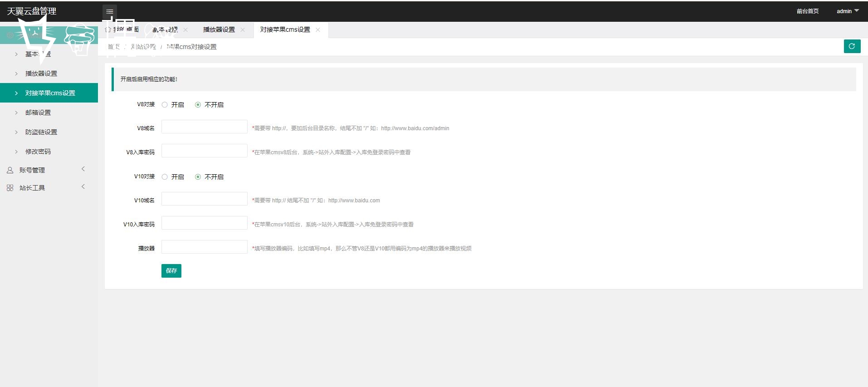The height and width of the screenshot is (387, 868).
Task: Click the 保存 button
Action: tap(171, 271)
